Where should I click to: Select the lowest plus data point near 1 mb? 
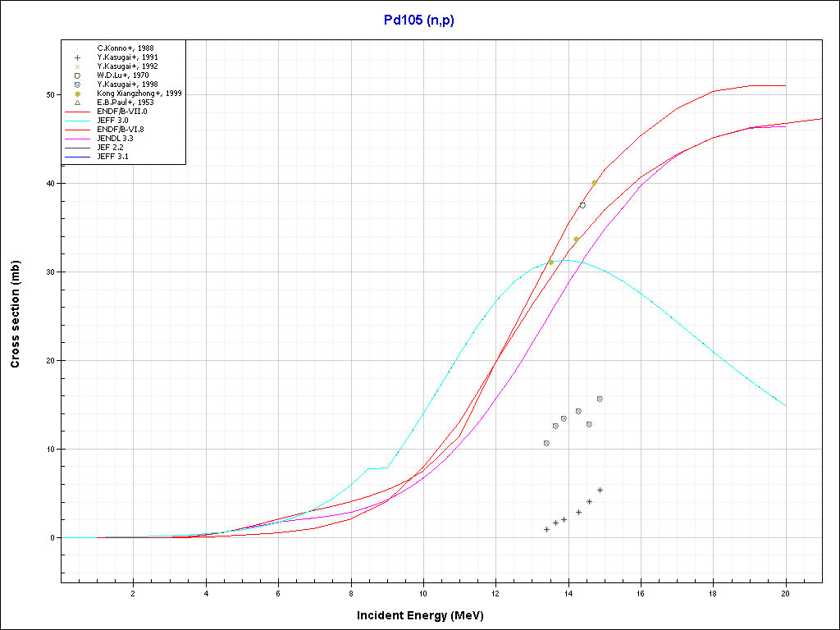[x=546, y=529]
